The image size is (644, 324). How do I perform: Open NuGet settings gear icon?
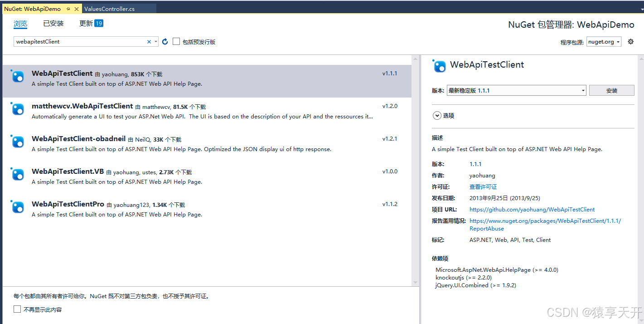coord(630,42)
